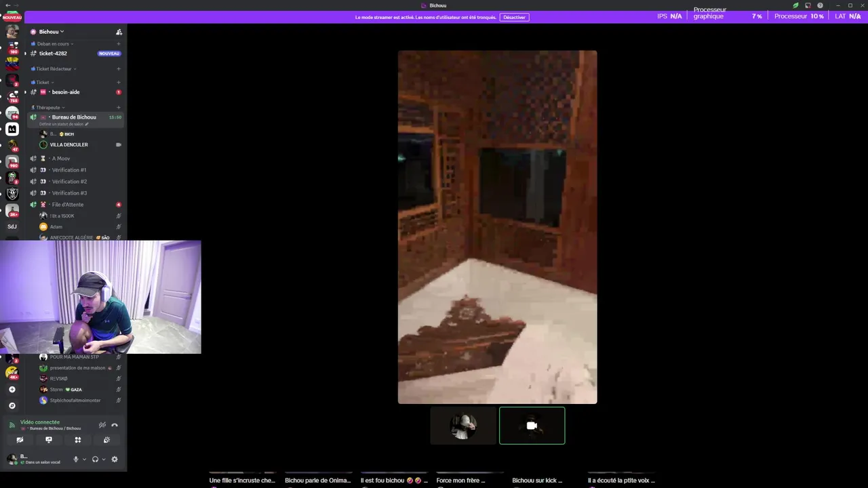Start screen sharing from the voice panel
This screenshot has height=488, width=868.
click(49, 440)
